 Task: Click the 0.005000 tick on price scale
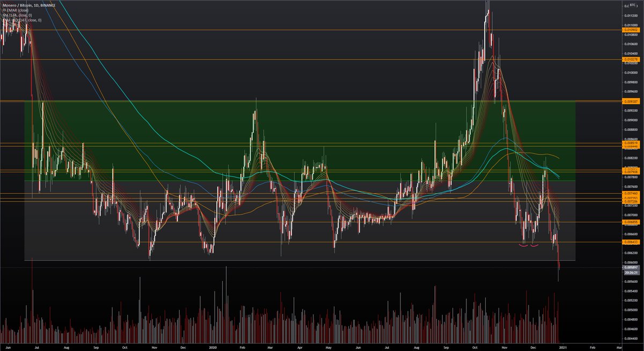point(631,310)
